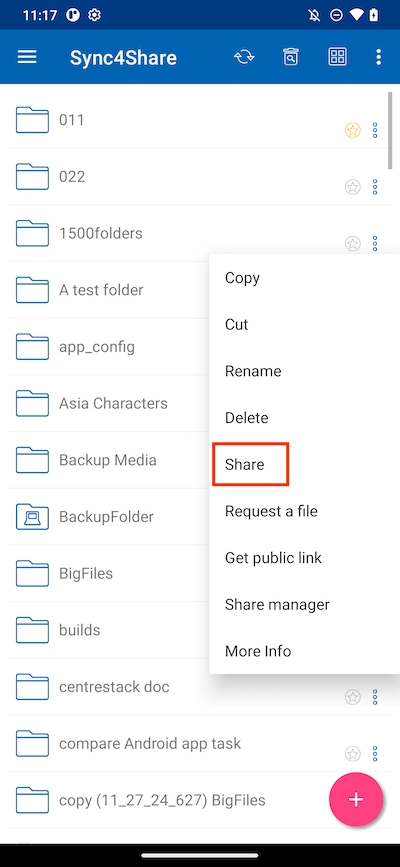Tap the sync refresh icon
This screenshot has height=867, width=400.
tap(244, 57)
